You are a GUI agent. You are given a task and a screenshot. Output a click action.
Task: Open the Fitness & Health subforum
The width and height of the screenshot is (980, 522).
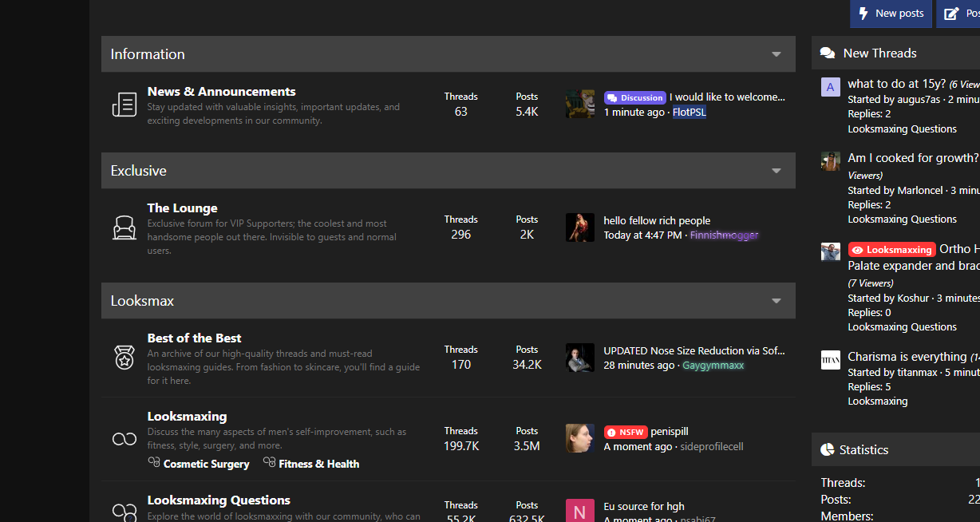click(x=318, y=464)
